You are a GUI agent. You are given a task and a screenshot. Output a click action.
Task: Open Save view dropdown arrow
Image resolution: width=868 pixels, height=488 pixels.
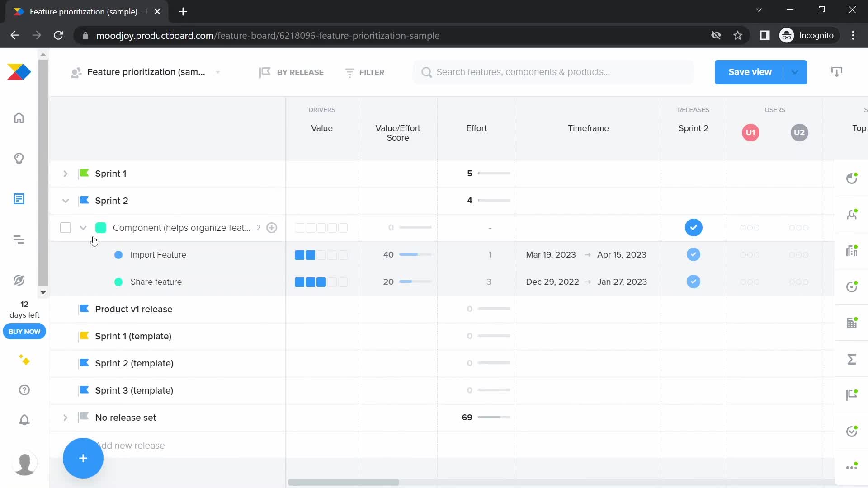[x=795, y=72]
